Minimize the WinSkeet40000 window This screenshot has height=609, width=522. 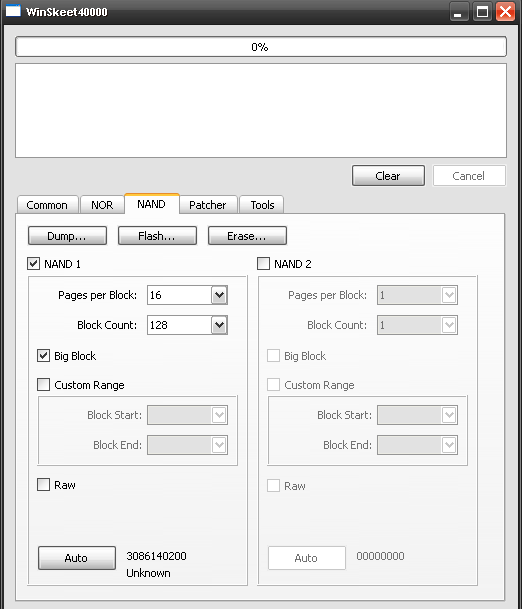(x=458, y=12)
